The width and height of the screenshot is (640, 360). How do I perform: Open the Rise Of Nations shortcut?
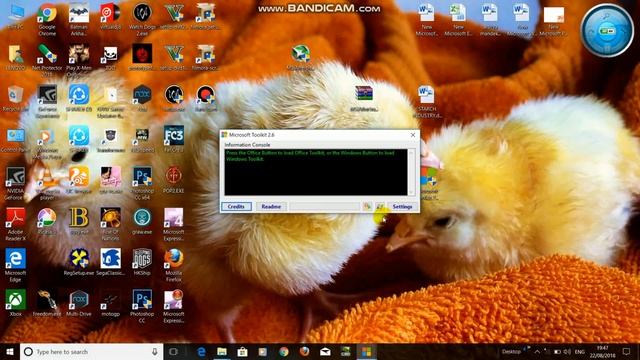(x=111, y=224)
